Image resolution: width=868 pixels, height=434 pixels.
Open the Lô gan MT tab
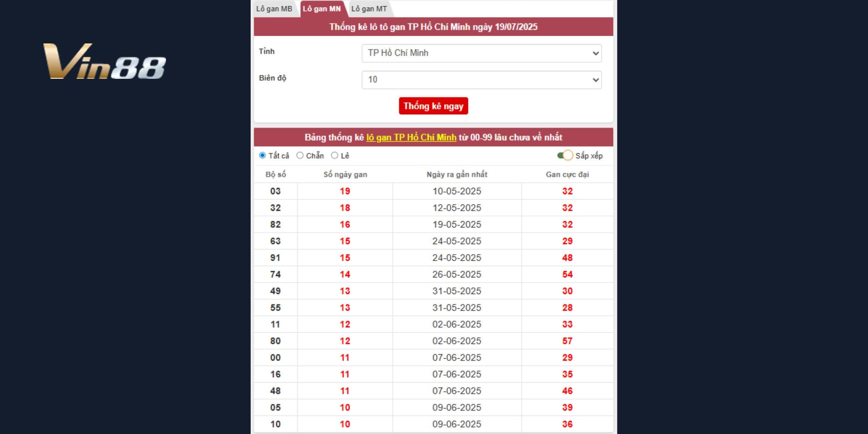tap(369, 9)
